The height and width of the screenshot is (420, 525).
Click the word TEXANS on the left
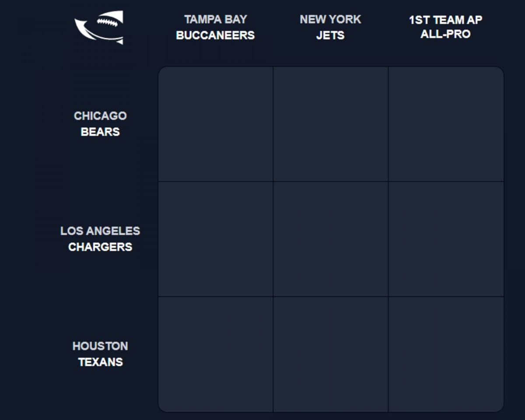pos(100,362)
